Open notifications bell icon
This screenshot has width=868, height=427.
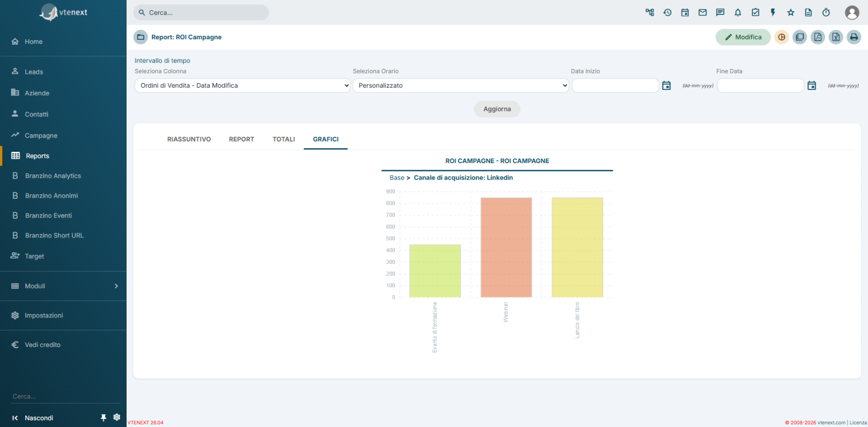[x=738, y=12]
